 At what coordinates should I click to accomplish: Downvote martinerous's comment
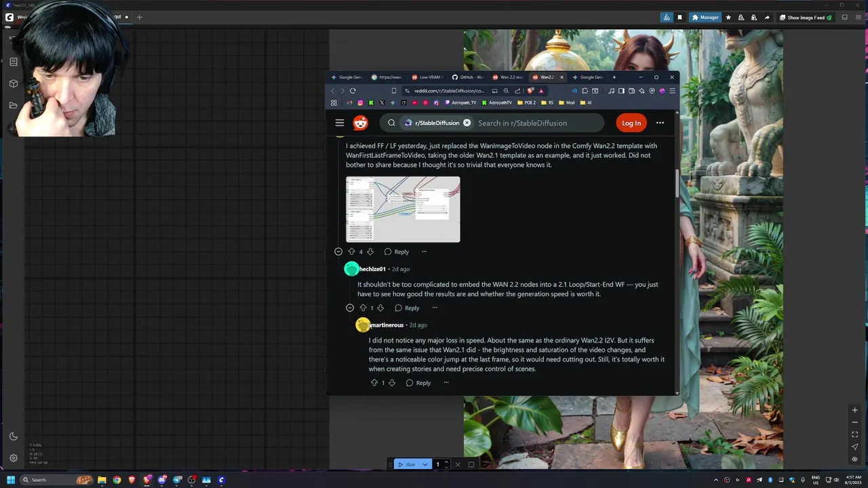[392, 383]
